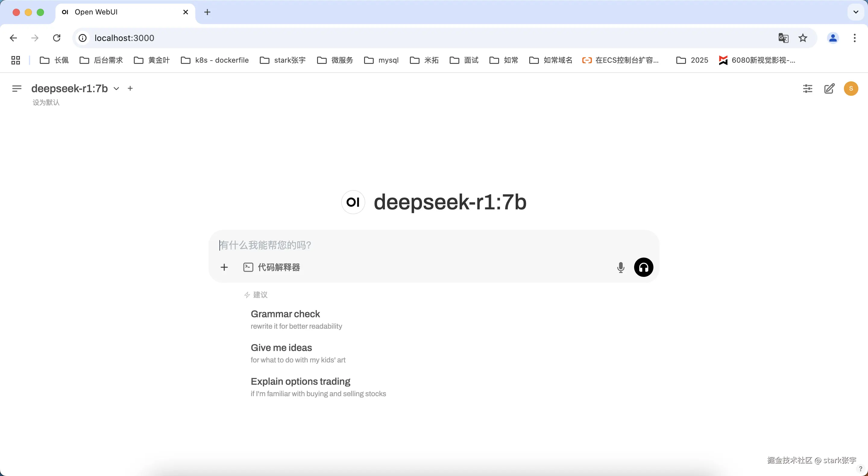This screenshot has height=476, width=868.
Task: Add another model with plus button
Action: (x=130, y=89)
